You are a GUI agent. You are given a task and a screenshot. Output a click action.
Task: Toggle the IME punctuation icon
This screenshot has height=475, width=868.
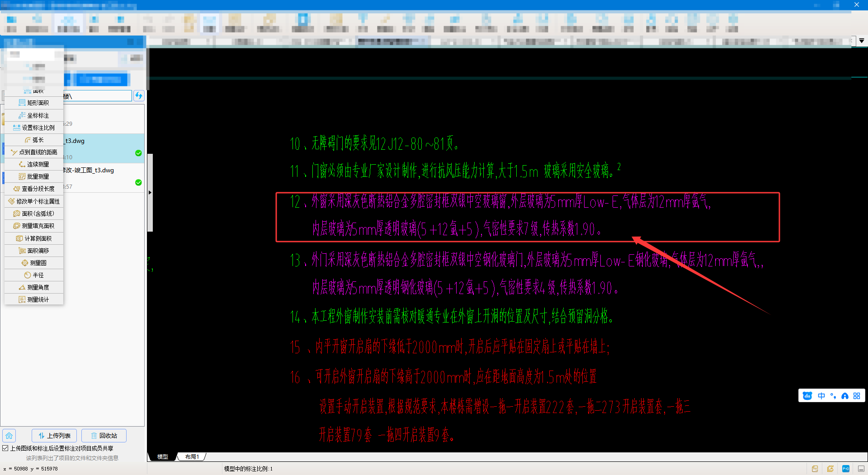[833, 396]
